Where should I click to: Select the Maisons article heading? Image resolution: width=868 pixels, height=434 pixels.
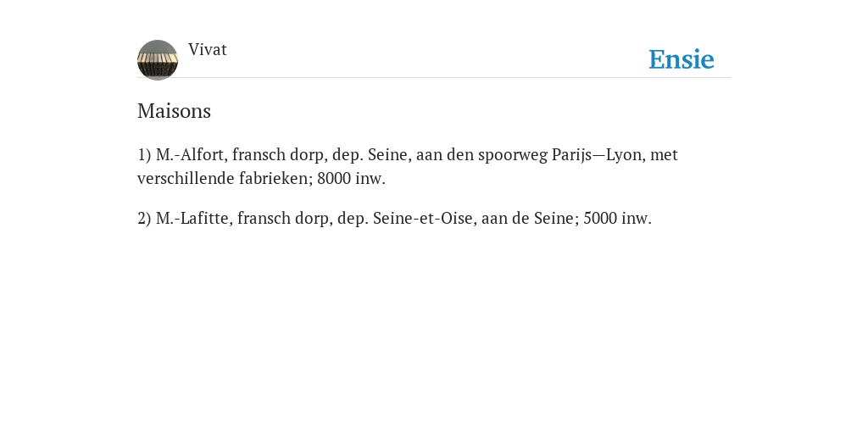click(174, 111)
